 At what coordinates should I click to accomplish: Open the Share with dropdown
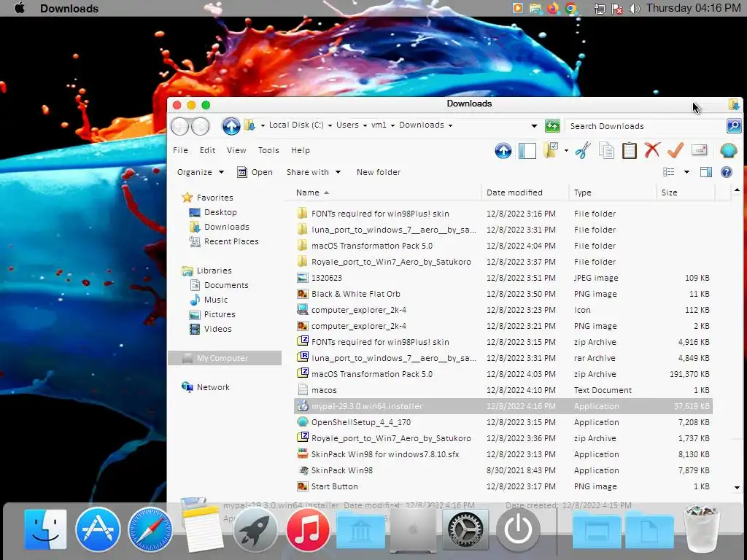[x=314, y=172]
